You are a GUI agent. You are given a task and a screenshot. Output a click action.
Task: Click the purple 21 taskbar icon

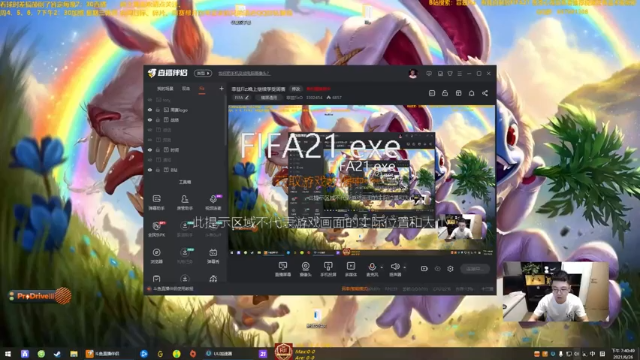[x=263, y=354]
